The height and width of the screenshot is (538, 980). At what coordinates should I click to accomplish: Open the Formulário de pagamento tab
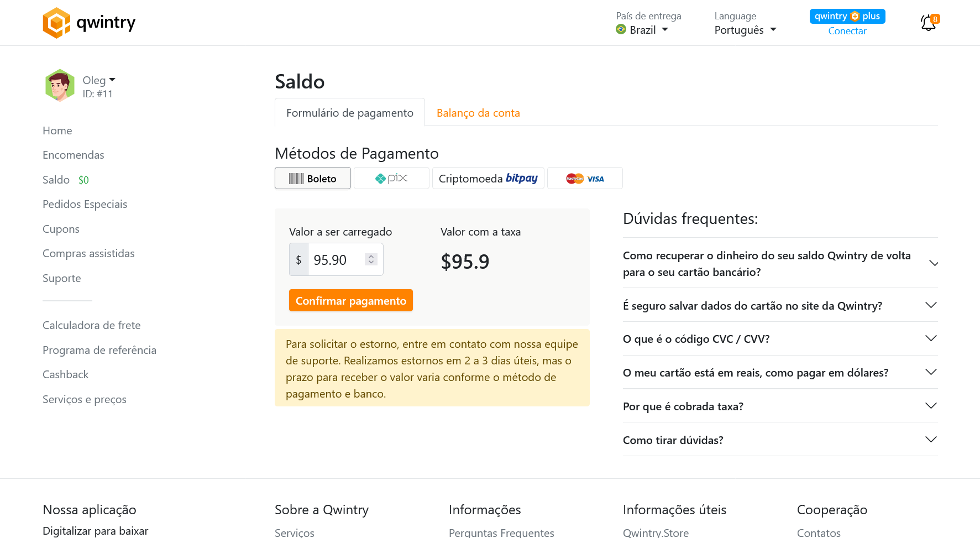349,112
